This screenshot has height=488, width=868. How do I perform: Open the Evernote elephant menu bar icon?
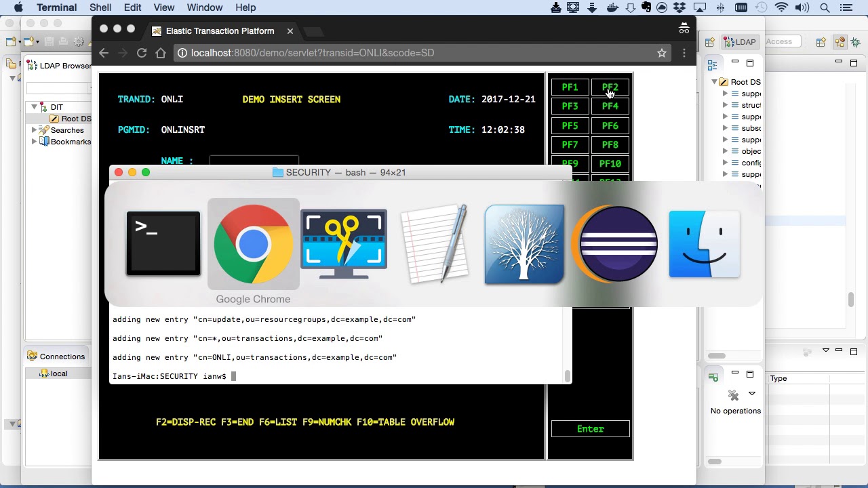(646, 7)
